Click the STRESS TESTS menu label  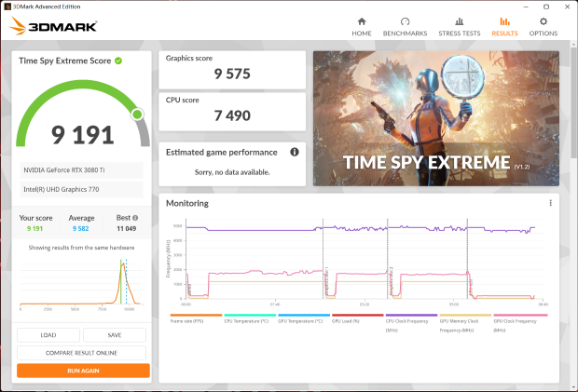pyautogui.click(x=460, y=34)
